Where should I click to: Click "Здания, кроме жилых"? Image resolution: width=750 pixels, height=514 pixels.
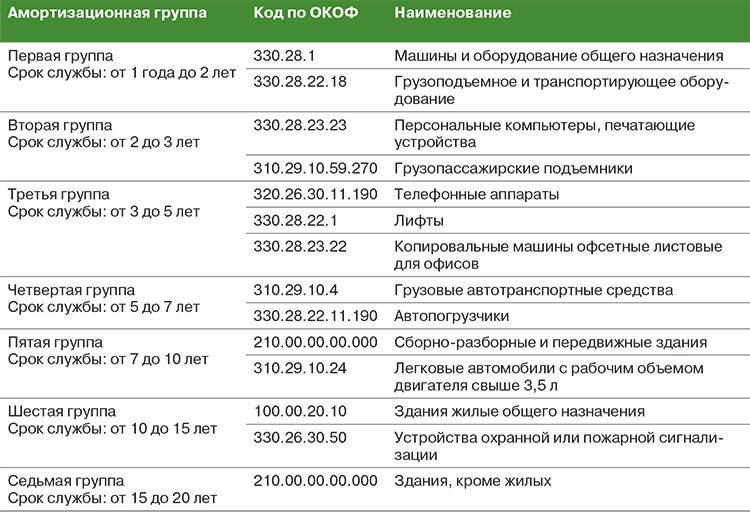click(x=473, y=481)
